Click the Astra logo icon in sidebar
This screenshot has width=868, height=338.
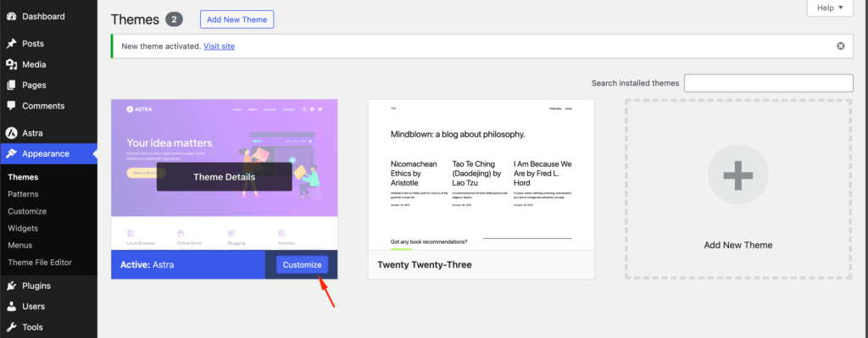pos(11,133)
